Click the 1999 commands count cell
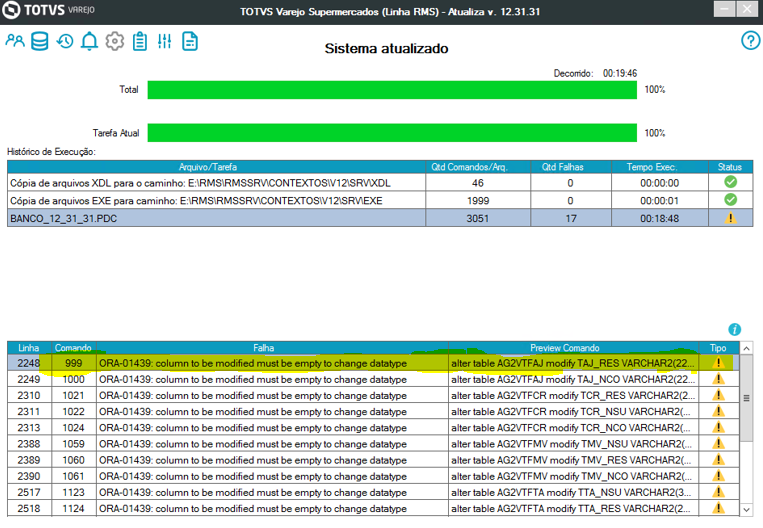Viewport: 763px width, 528px height. pos(478,200)
